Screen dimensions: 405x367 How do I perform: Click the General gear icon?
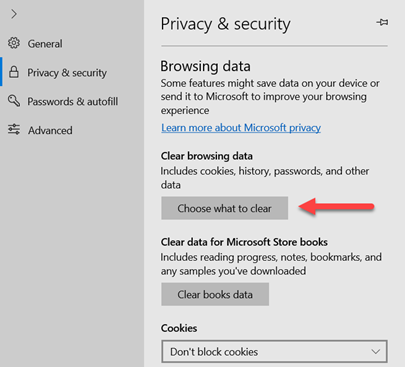[x=14, y=43]
